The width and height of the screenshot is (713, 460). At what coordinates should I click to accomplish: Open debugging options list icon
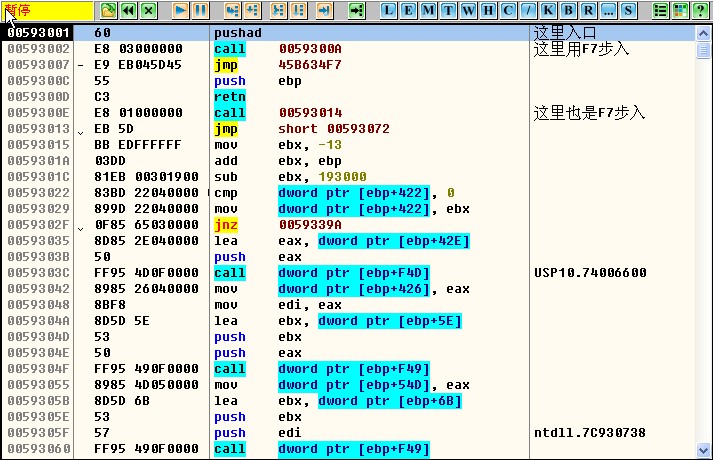coord(660,10)
